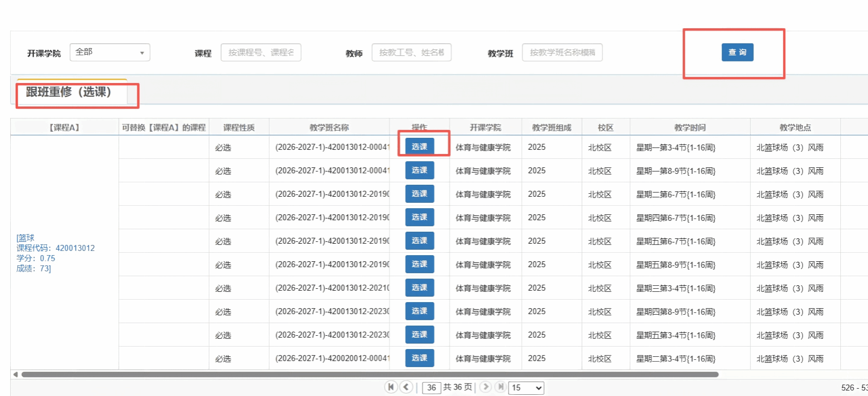This screenshot has height=396, width=868.
Task: Click 选课 for 星期一第8-9节 class
Action: (x=420, y=170)
